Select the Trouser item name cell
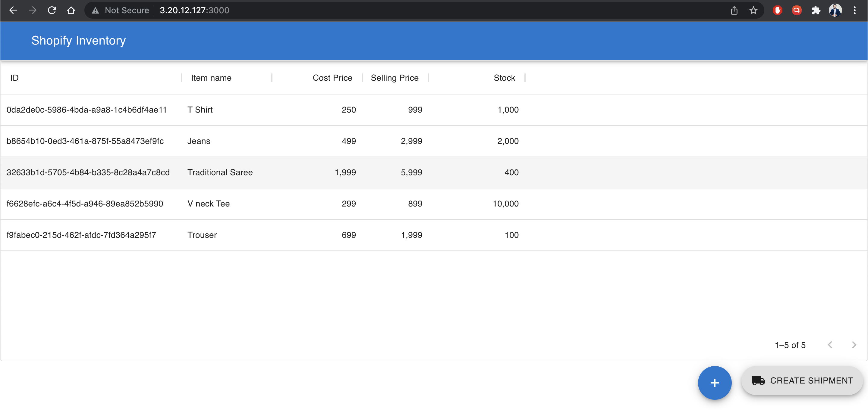 pyautogui.click(x=202, y=235)
